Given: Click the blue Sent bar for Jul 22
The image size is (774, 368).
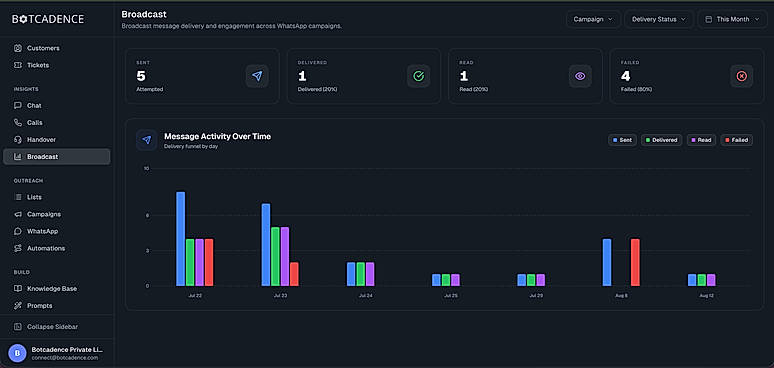Looking at the screenshot, I should [181, 239].
